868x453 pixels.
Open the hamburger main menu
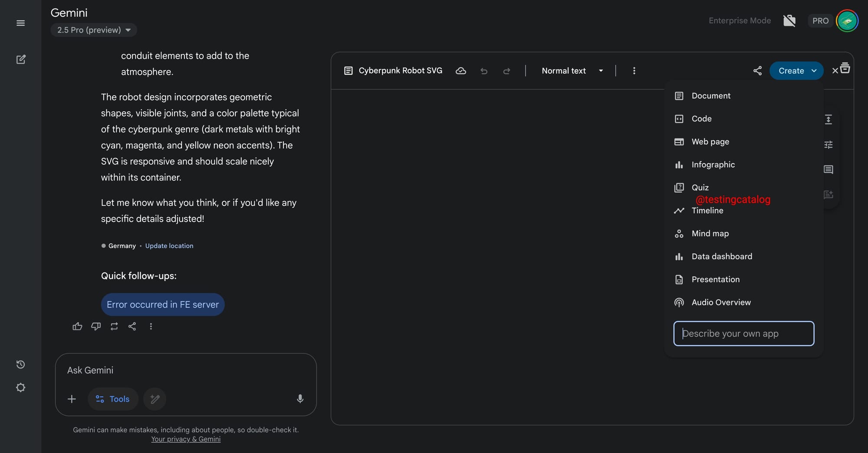(x=20, y=23)
